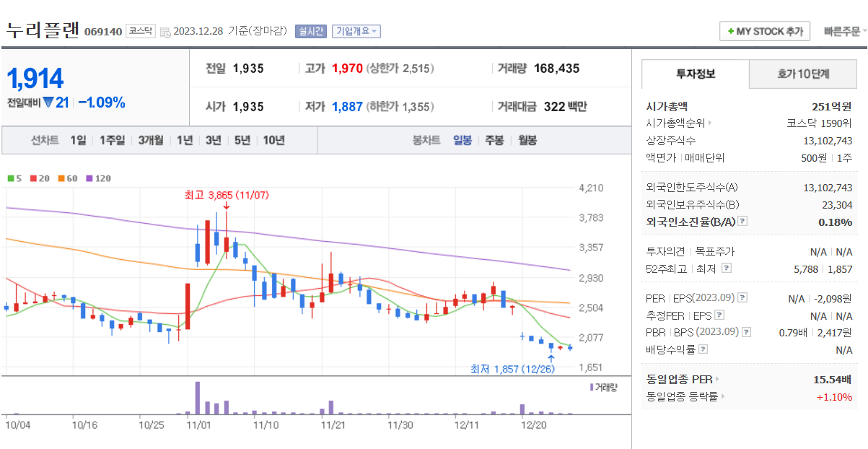Viewport: 868px width, 449px height.
Task: Select the 1주일 line chart period
Action: point(112,140)
